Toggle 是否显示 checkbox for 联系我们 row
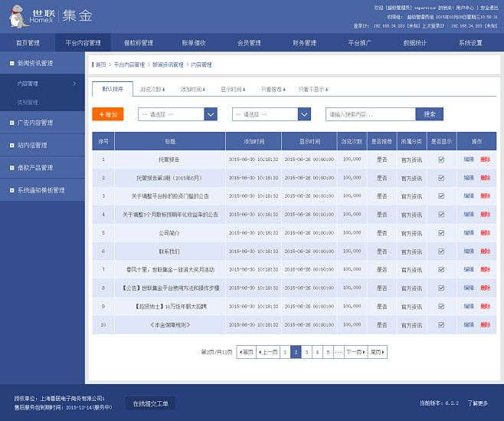504x421 pixels. (x=441, y=251)
